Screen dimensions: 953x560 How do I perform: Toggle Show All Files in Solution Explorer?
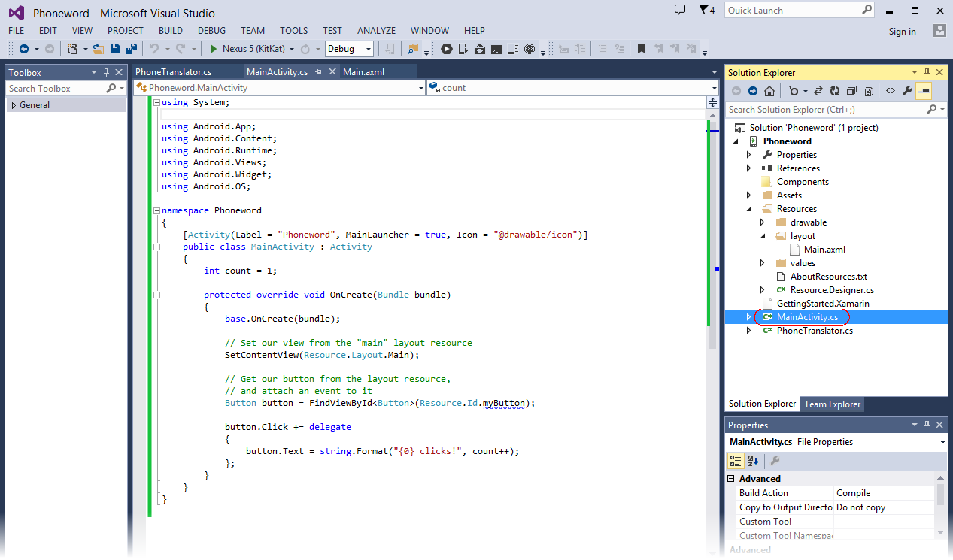[868, 91]
